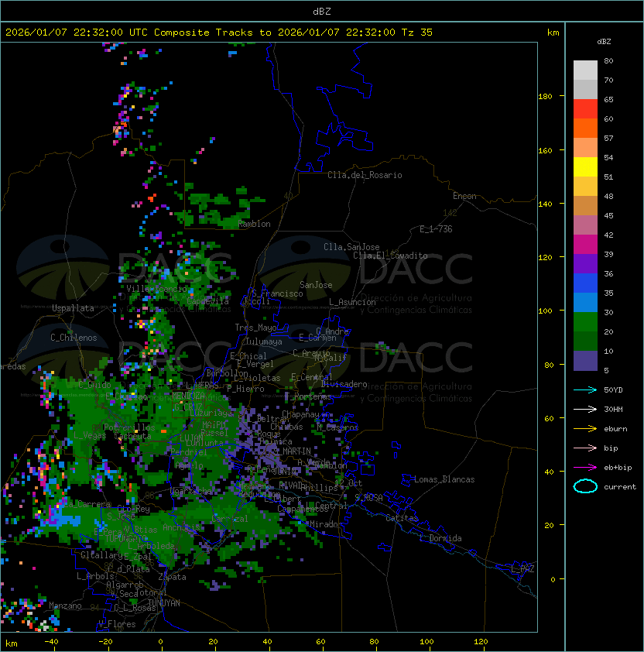The width and height of the screenshot is (644, 652).
Task: Select the yellow eburn arrow symbol
Action: [x=585, y=429]
